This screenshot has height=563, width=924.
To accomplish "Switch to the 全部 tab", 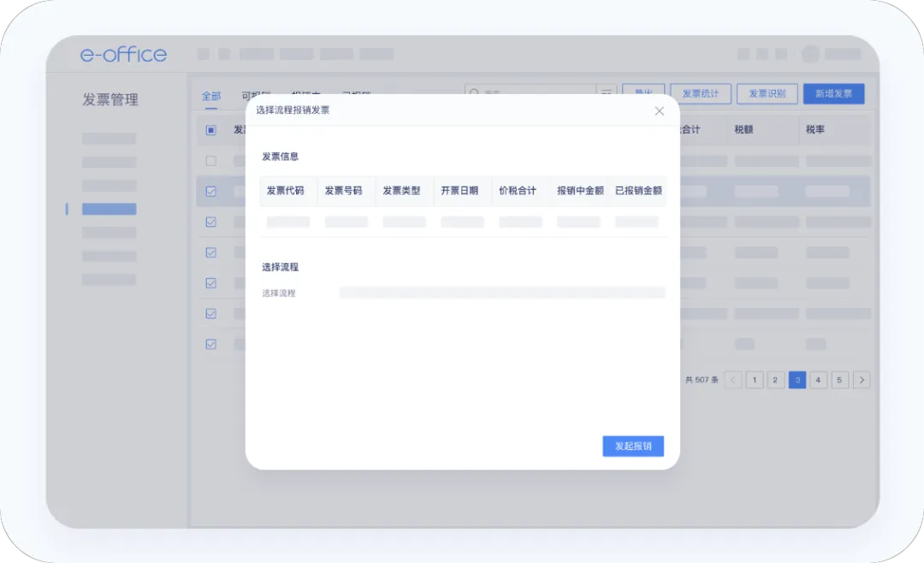I will [x=211, y=97].
